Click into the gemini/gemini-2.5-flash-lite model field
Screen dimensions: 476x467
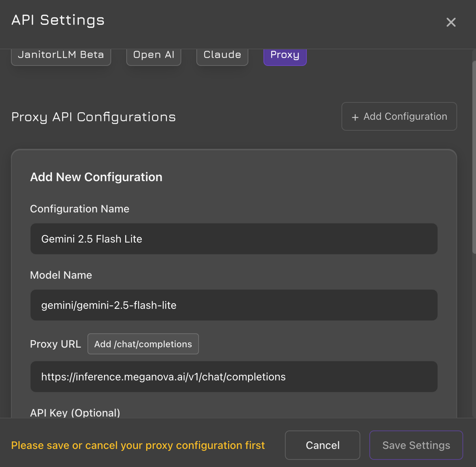point(234,305)
